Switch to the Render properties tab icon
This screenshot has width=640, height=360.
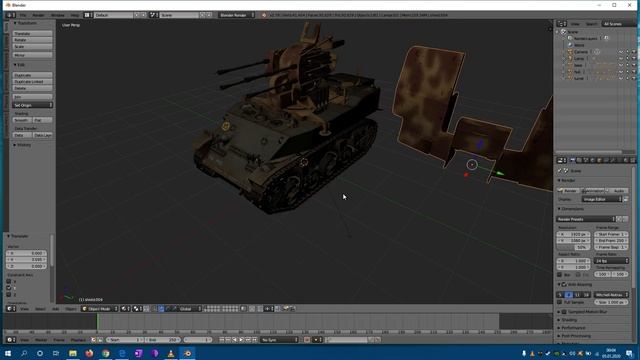pos(572,160)
